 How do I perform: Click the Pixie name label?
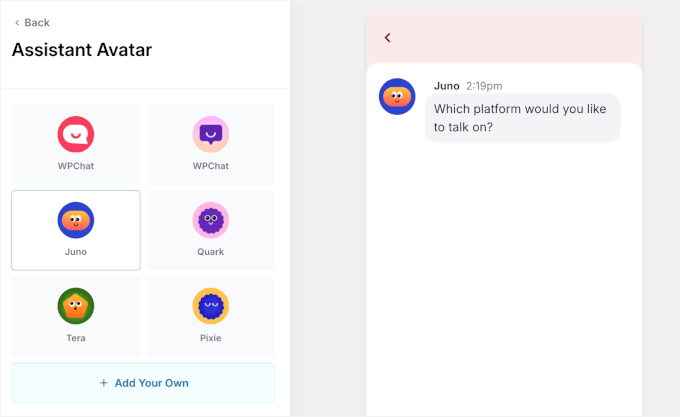211,338
